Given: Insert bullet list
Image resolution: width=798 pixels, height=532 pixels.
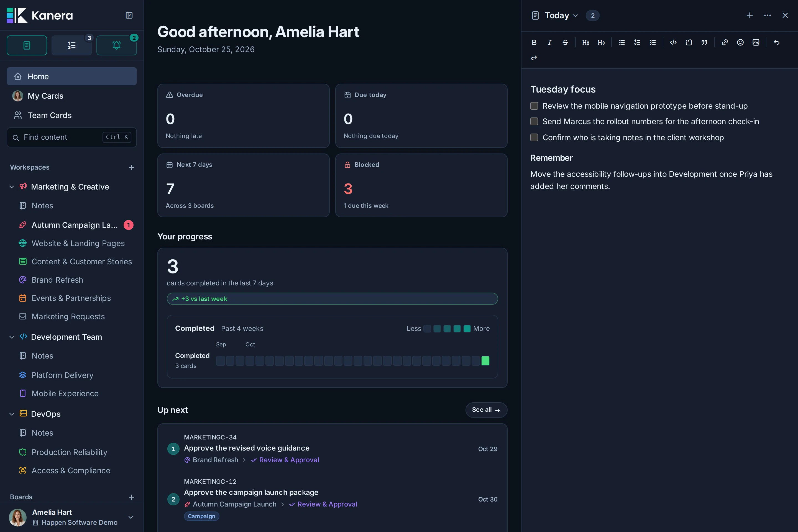Looking at the screenshot, I should click(622, 42).
